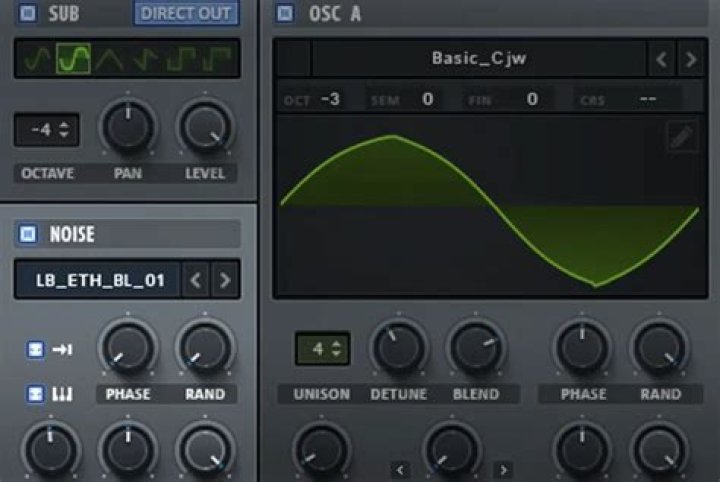Click the OSC A BLEND knob

[476, 347]
